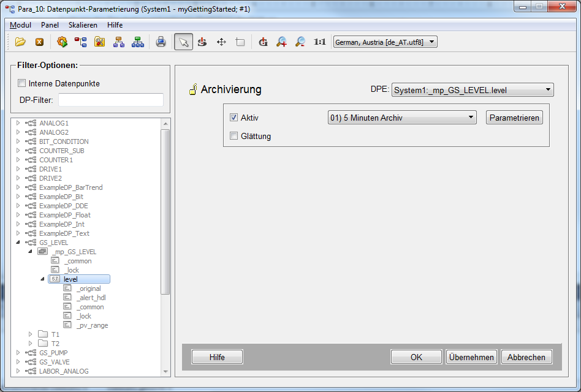Click the T1 folder icon
This screenshot has width=581, height=392.
point(43,334)
